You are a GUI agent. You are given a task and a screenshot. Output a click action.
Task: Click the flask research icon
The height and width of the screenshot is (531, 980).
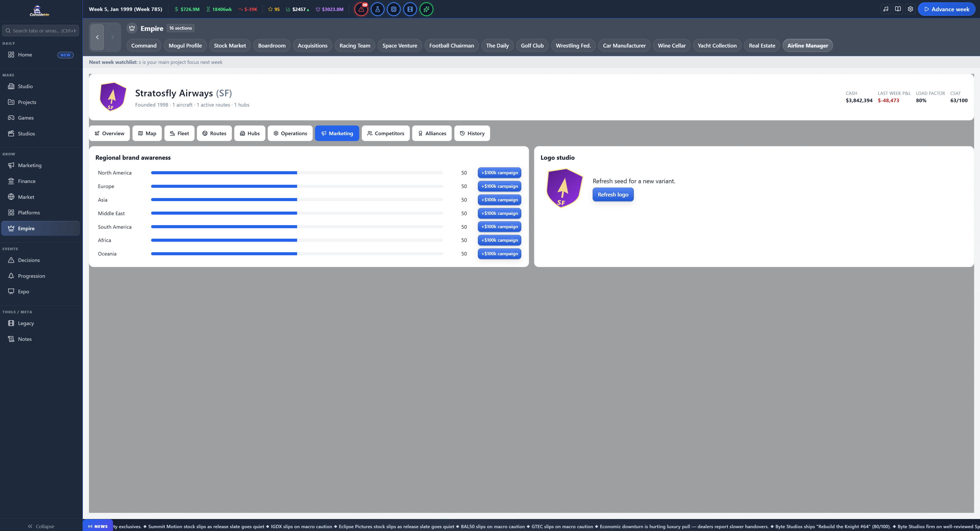(377, 9)
